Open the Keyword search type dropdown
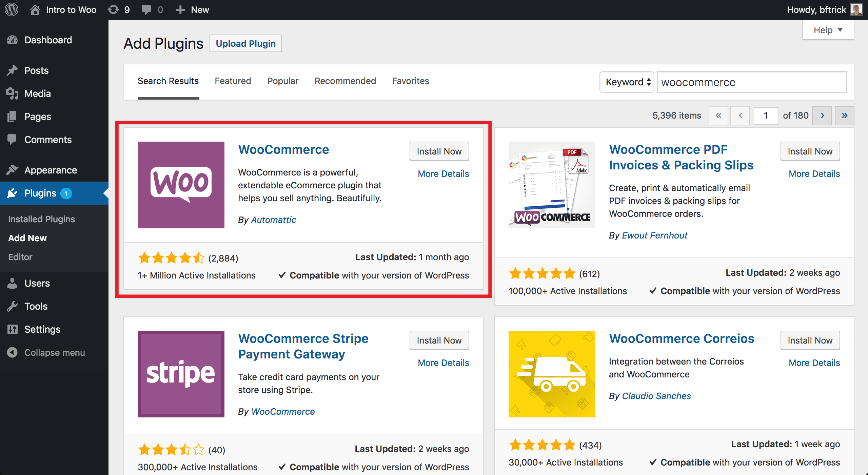The height and width of the screenshot is (475, 868). [627, 82]
